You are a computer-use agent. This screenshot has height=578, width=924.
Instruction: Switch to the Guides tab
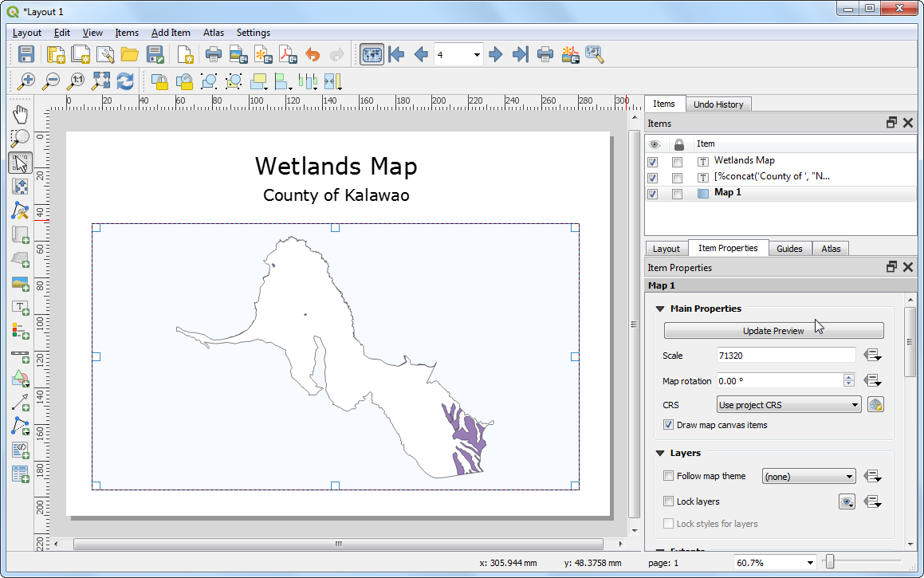click(x=788, y=249)
